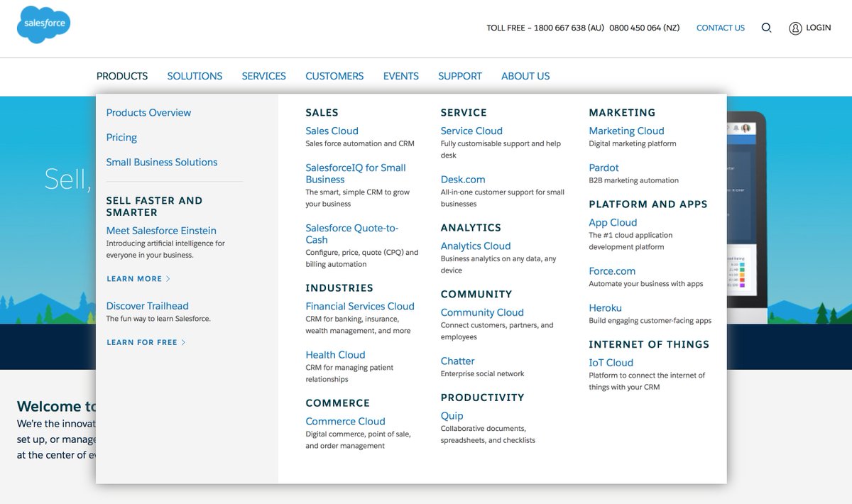Click the PRODUCTIVITY category heading
This screenshot has width=852, height=504.
click(x=482, y=398)
